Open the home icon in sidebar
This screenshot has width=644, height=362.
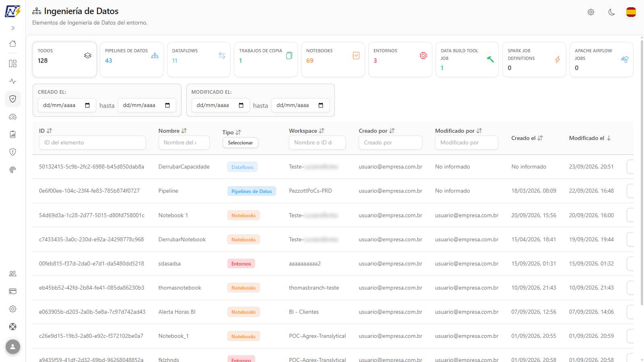point(13,44)
